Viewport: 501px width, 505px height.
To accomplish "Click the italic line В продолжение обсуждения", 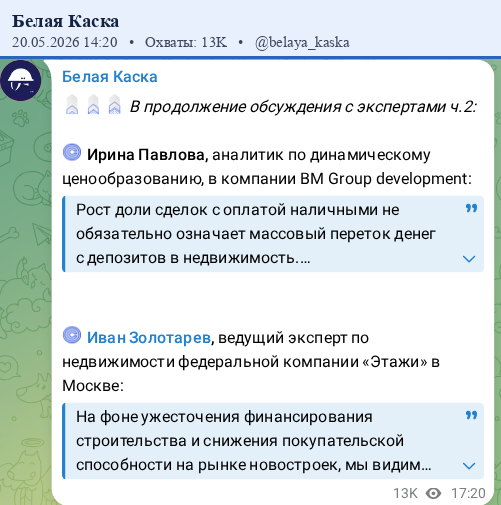I will (303, 107).
